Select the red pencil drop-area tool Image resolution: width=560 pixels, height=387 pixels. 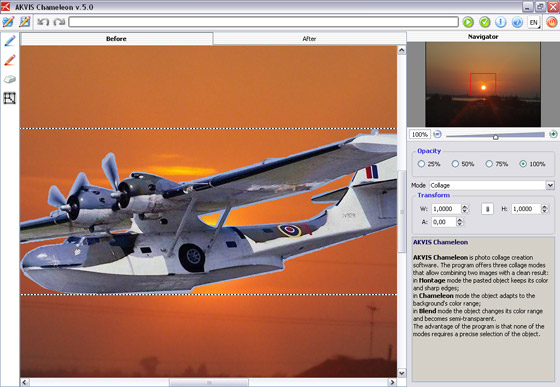pos(10,60)
